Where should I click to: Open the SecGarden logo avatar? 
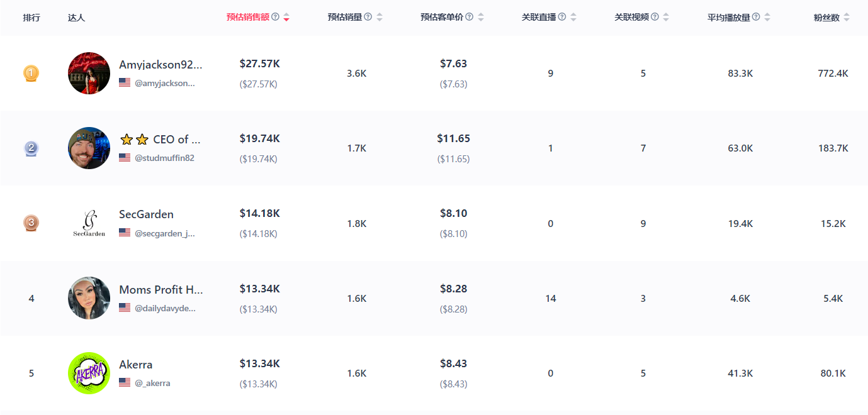click(x=89, y=223)
